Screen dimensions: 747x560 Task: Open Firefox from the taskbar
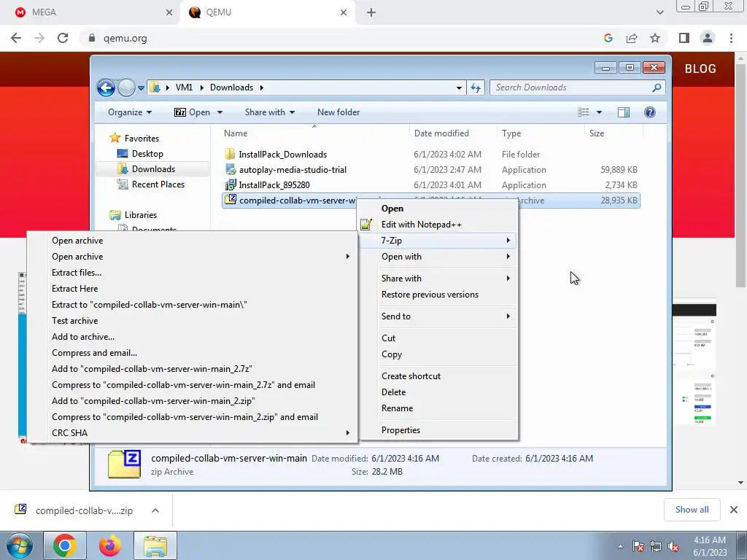point(110,545)
